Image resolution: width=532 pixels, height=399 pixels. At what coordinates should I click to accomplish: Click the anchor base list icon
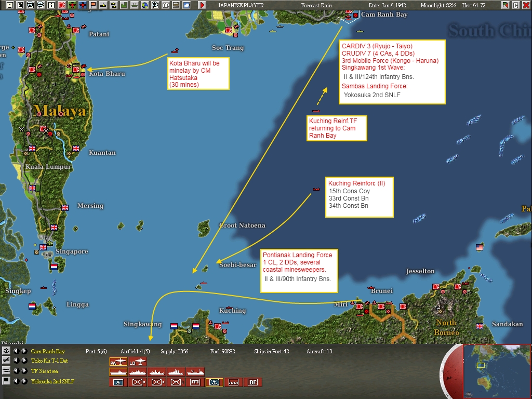(6, 351)
